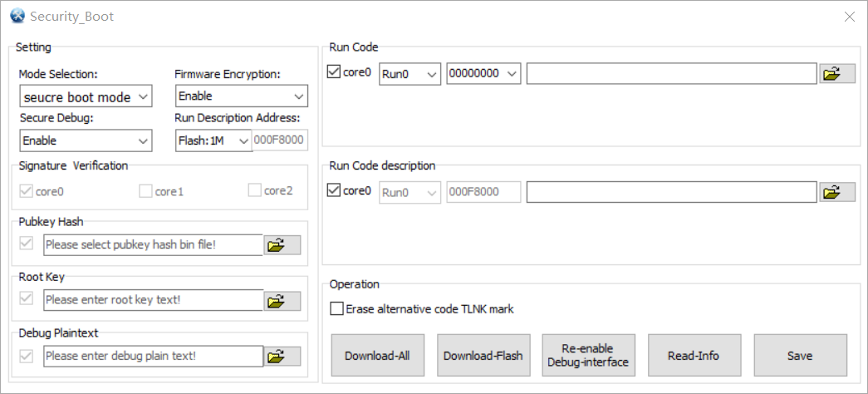Click the Download-Flash button
Screen dimensions: 868x394
click(x=483, y=355)
